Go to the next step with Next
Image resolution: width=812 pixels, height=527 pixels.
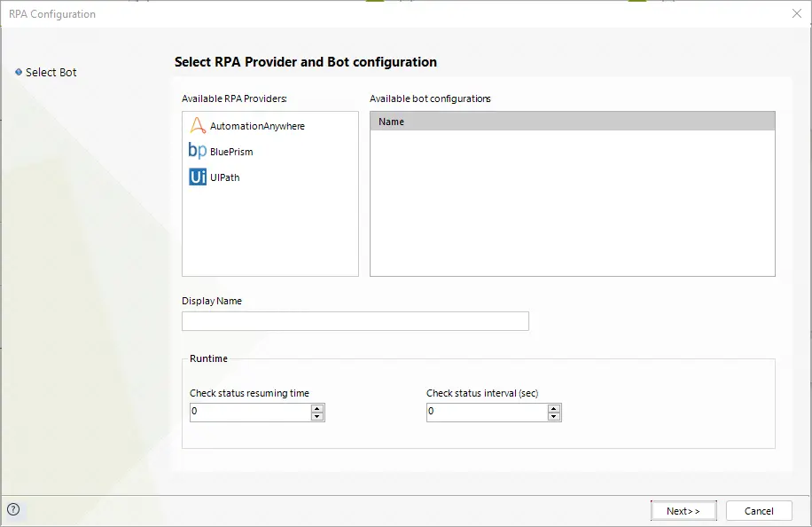(683, 511)
